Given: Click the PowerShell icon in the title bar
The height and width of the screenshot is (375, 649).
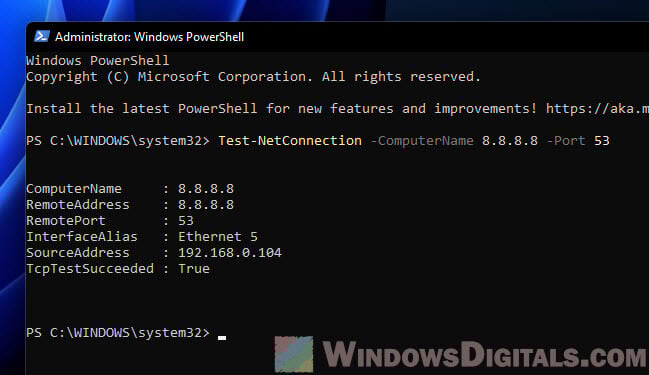Looking at the screenshot, I should pos(42,36).
